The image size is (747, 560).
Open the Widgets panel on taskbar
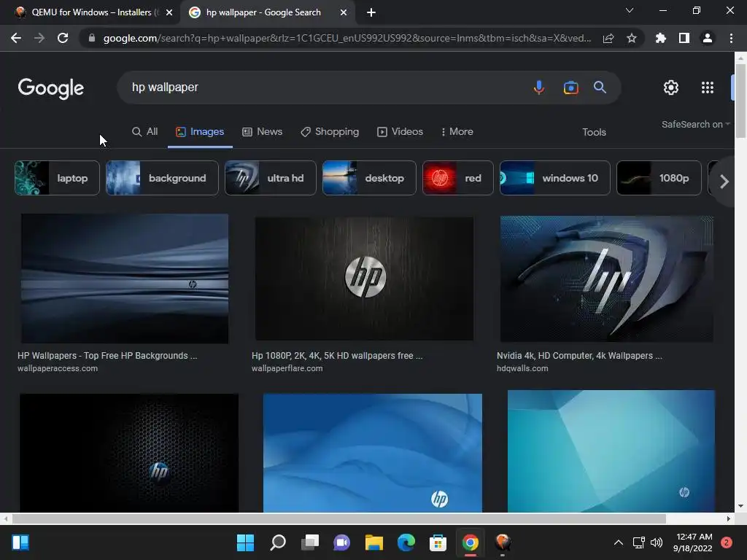(20, 542)
